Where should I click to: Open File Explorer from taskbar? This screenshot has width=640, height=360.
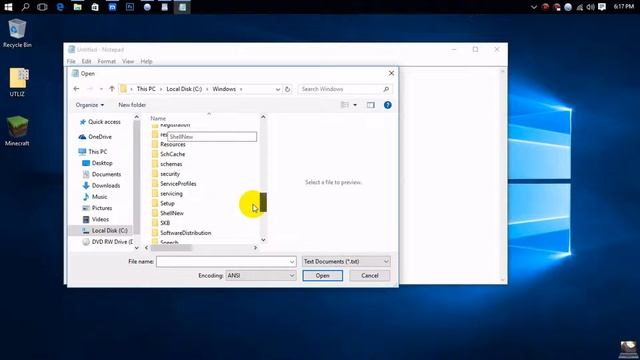pyautogui.click(x=78, y=7)
